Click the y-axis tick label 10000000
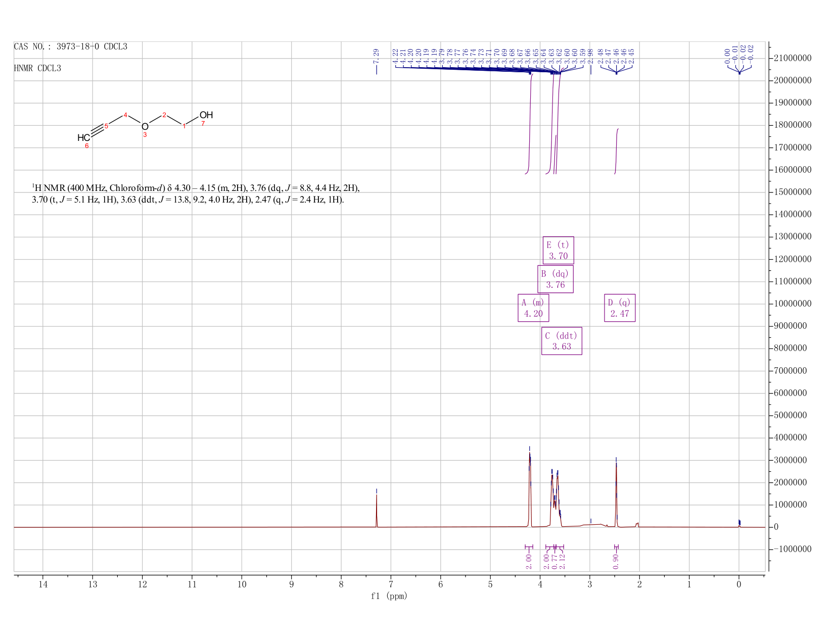 [793, 304]
